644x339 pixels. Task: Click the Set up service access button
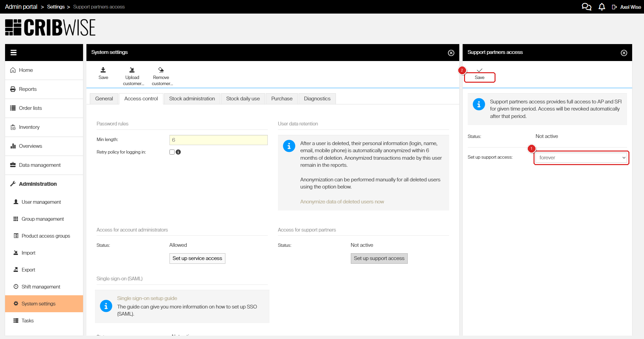(197, 258)
